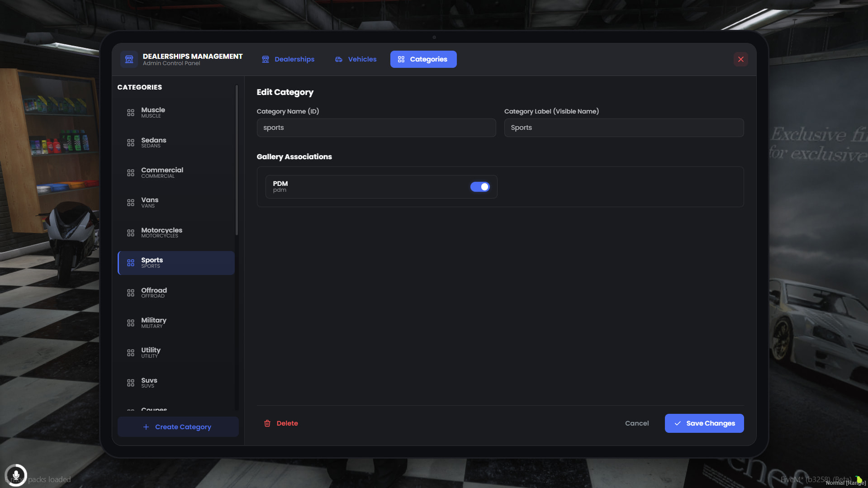Click the Commercial category grid icon
This screenshot has height=488, width=868.
tap(131, 173)
